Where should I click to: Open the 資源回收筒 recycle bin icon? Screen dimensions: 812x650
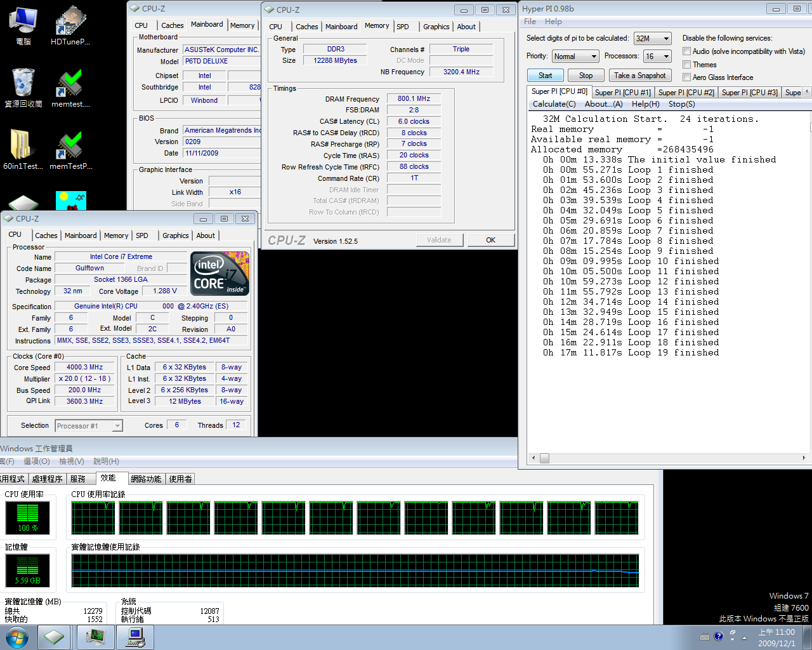click(23, 88)
